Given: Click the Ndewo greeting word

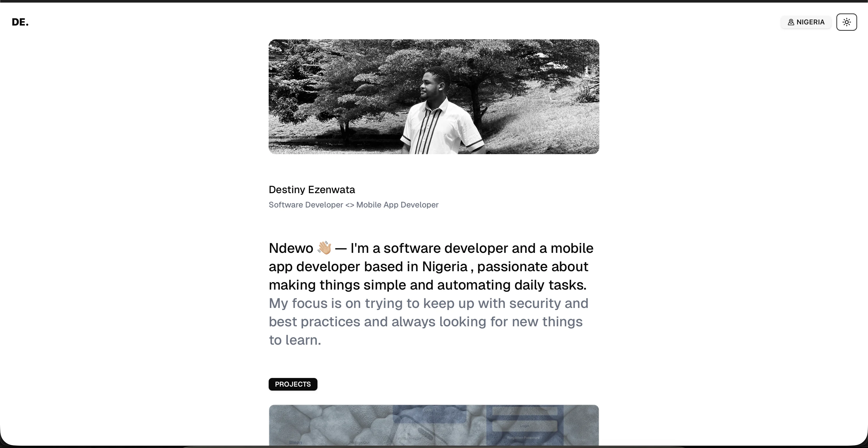Looking at the screenshot, I should pyautogui.click(x=291, y=248).
